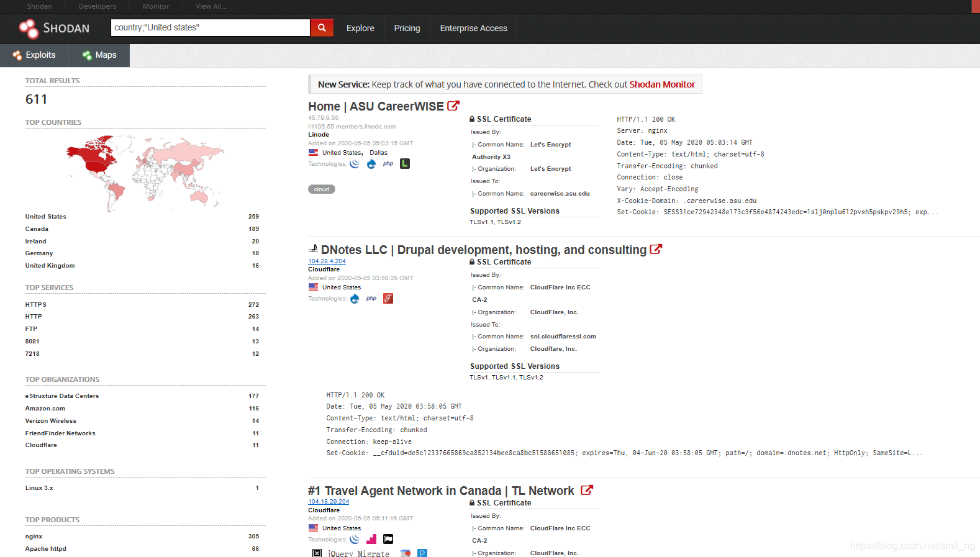Open Monitor in the top bar

pyautogui.click(x=156, y=6)
